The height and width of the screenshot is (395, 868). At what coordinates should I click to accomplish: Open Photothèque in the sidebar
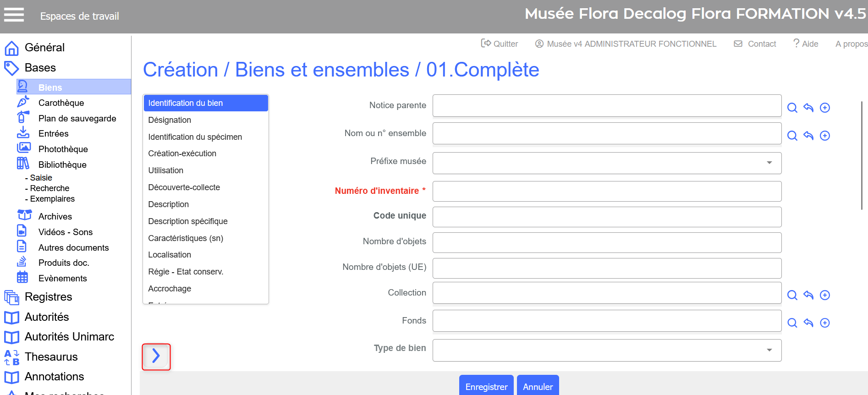[x=63, y=149]
